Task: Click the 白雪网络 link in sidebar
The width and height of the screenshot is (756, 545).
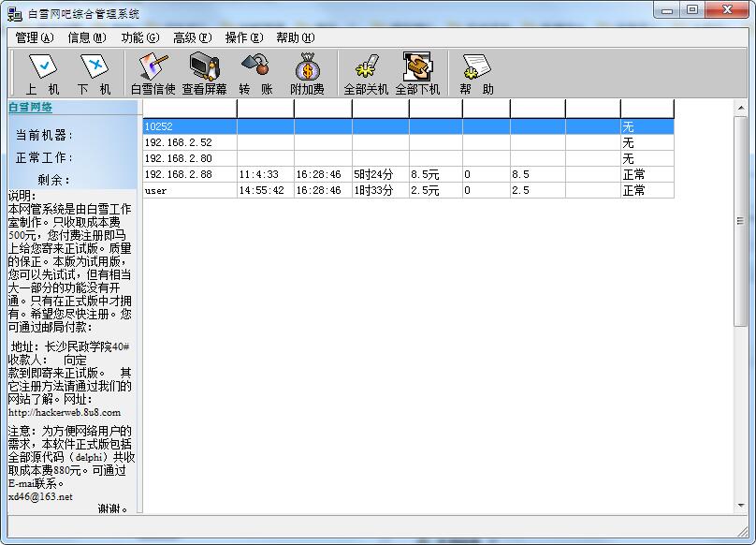Action: [x=31, y=108]
